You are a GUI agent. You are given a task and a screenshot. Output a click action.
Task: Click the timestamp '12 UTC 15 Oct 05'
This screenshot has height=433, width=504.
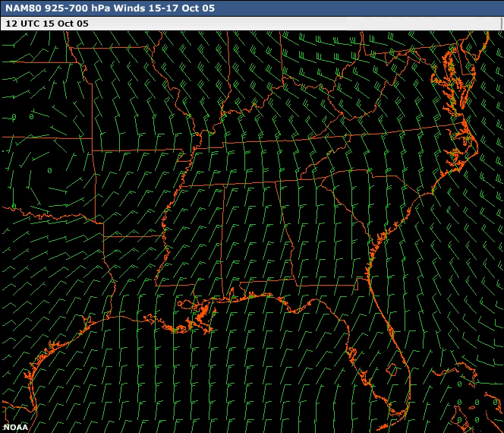tap(47, 24)
